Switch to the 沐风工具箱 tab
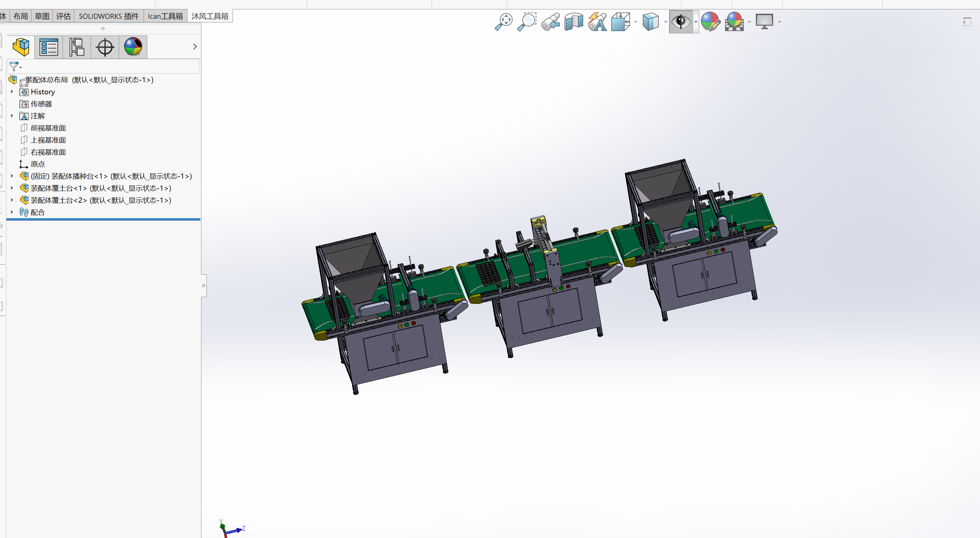The height and width of the screenshot is (538, 980). click(x=210, y=16)
